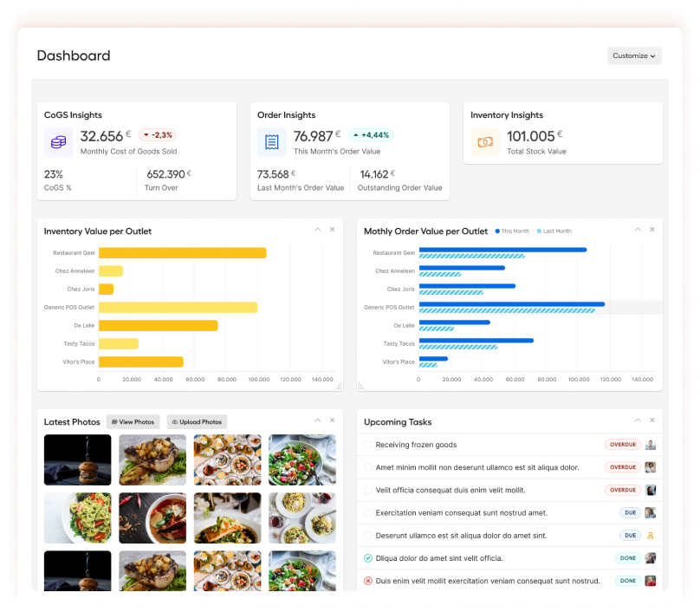Open the Customize dropdown
Screen dimensions: 700x612
click(634, 55)
